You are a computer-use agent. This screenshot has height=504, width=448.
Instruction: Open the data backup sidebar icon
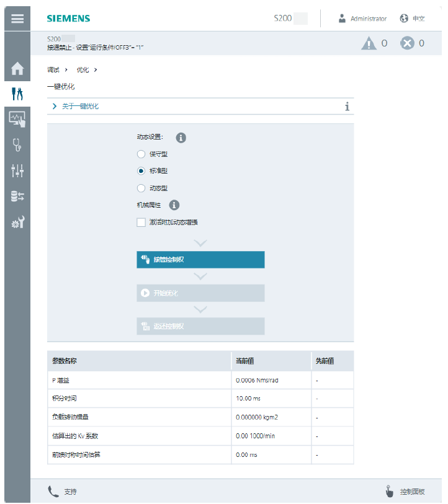tap(17, 197)
